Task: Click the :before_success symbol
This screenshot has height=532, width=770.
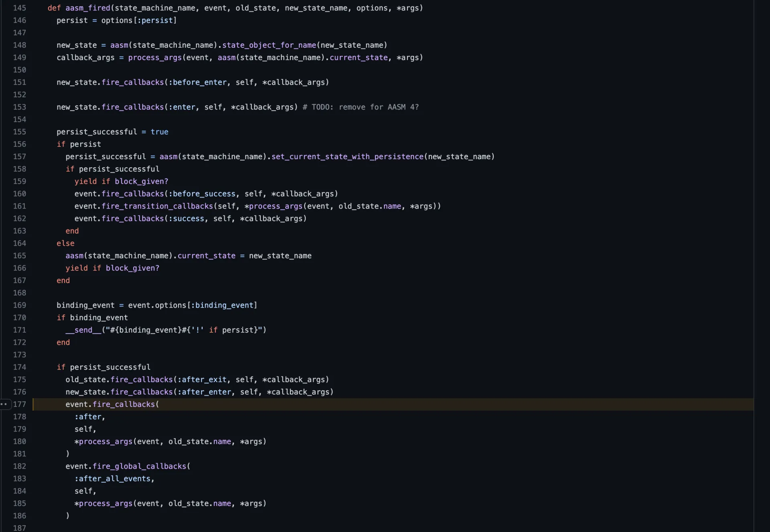Action: click(202, 194)
